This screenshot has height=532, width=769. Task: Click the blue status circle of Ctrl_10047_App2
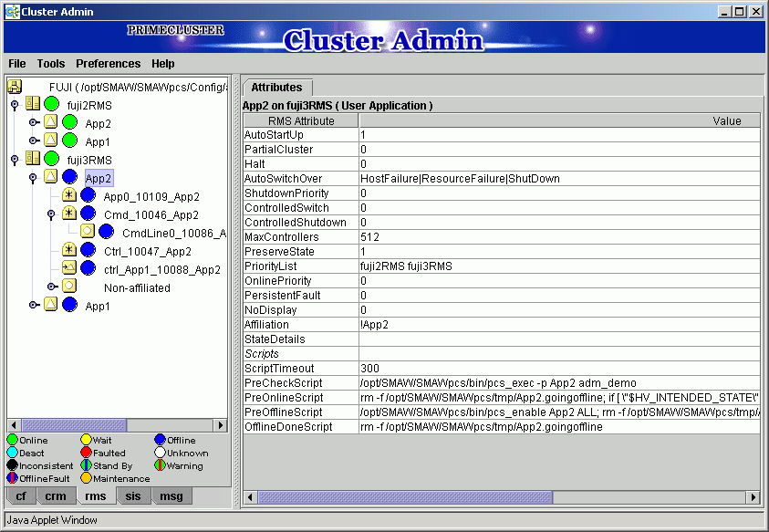coord(88,250)
